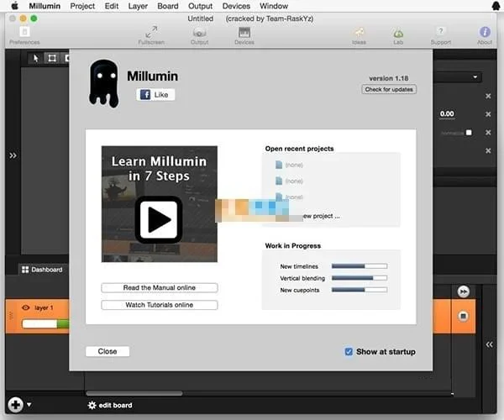This screenshot has width=504, height=420.
Task: Click the 0.00 value field
Action: click(447, 113)
